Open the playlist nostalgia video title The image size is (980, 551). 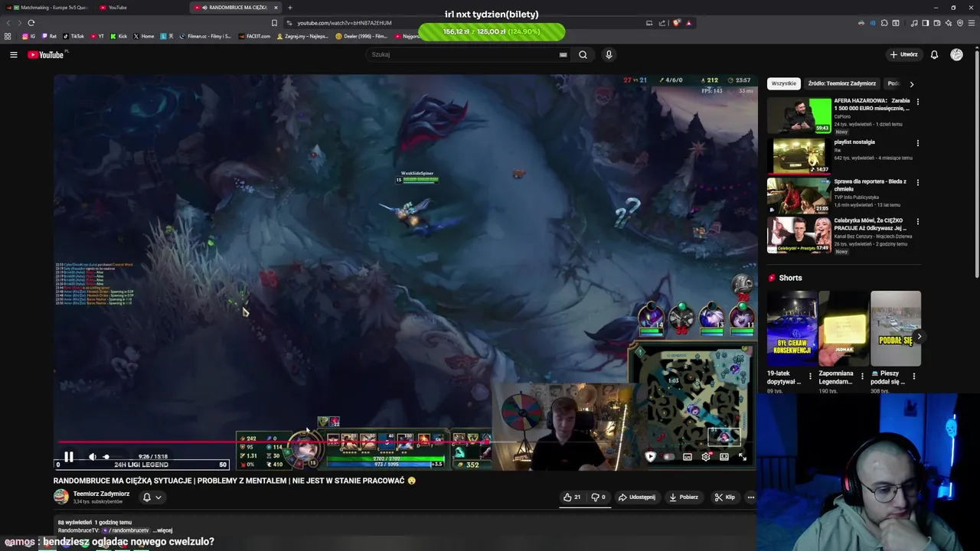[x=854, y=142]
